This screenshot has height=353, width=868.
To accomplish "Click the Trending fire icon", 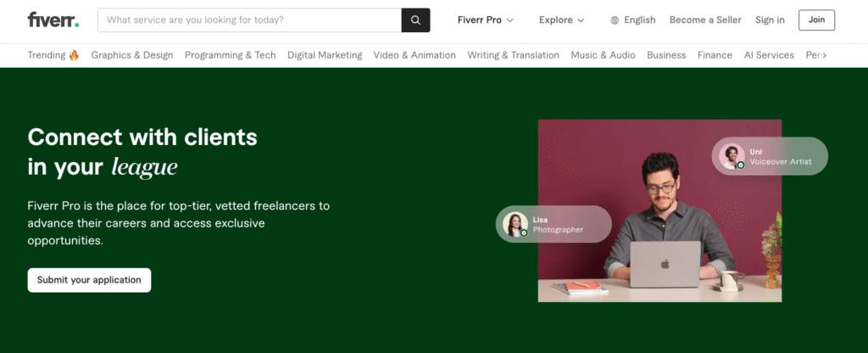I will (75, 55).
